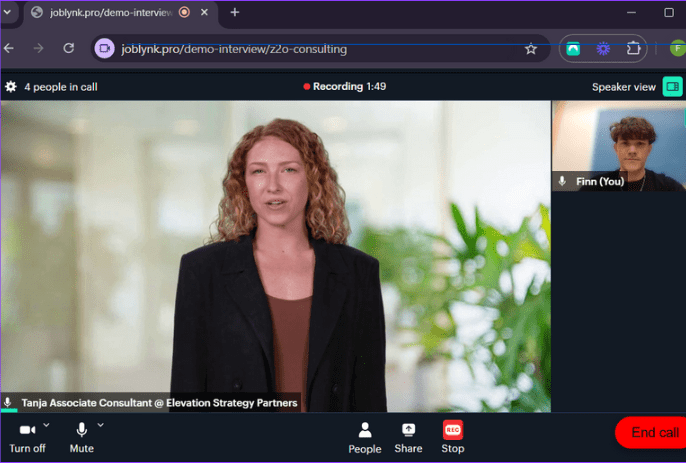The height and width of the screenshot is (463, 686).
Task: Open call settings gear icon
Action: click(x=10, y=87)
